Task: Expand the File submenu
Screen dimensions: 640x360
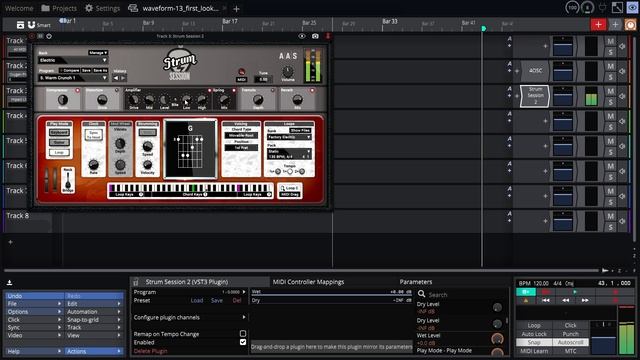Action: 33,304
